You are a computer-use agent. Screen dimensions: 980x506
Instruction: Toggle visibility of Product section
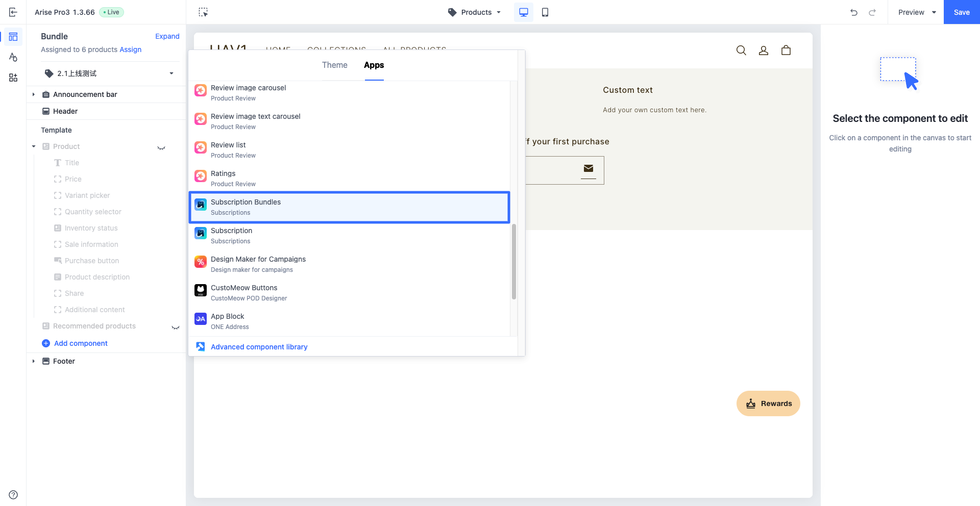click(x=161, y=147)
